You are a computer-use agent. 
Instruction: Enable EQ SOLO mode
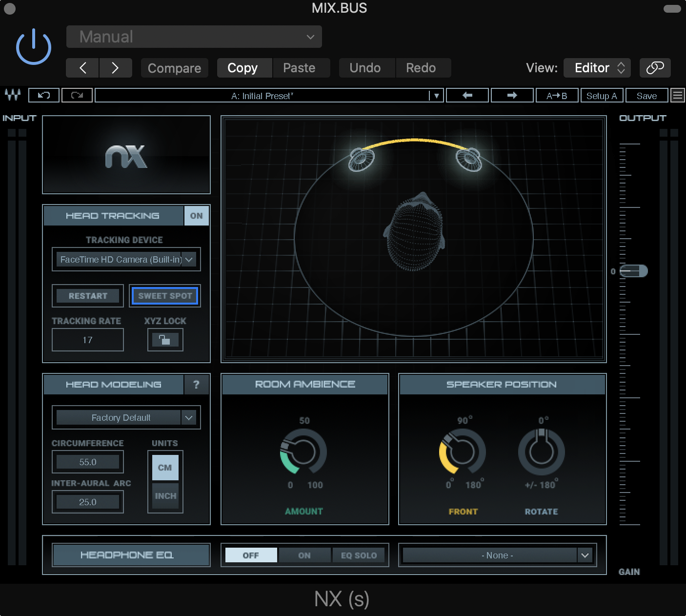(359, 555)
